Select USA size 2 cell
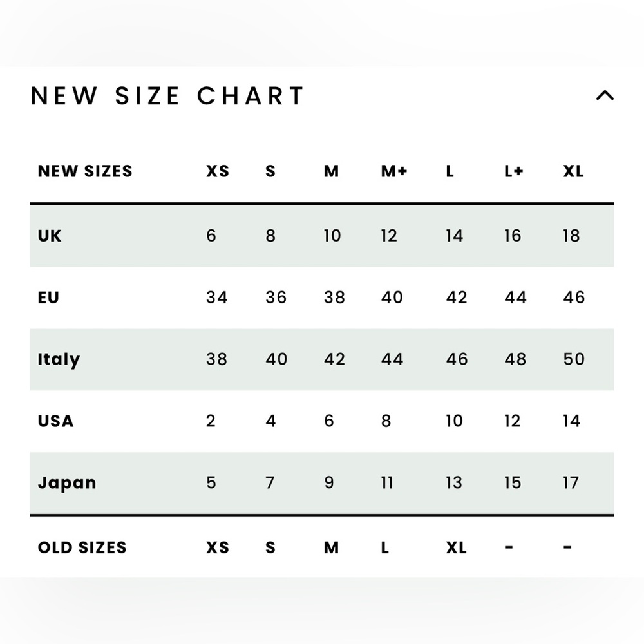The width and height of the screenshot is (644, 644). click(x=211, y=421)
